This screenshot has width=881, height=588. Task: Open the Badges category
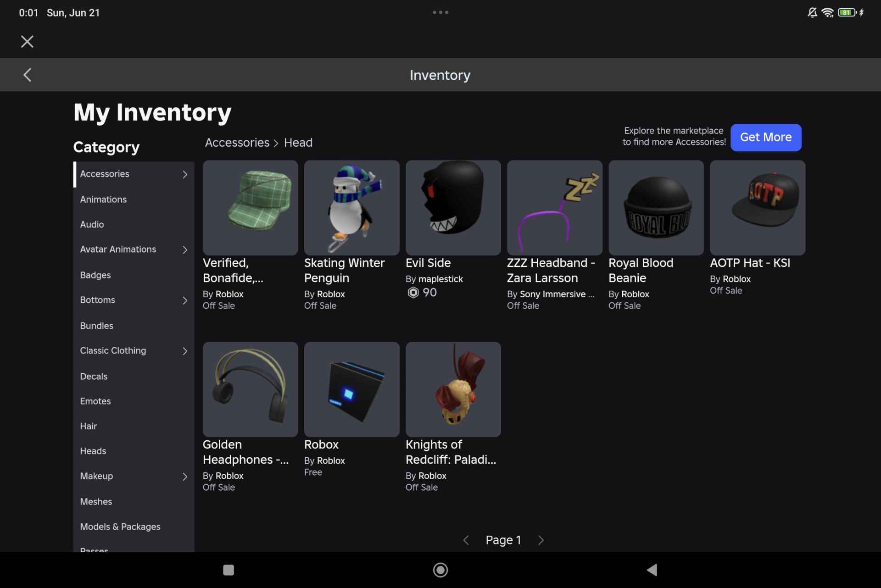point(134,275)
